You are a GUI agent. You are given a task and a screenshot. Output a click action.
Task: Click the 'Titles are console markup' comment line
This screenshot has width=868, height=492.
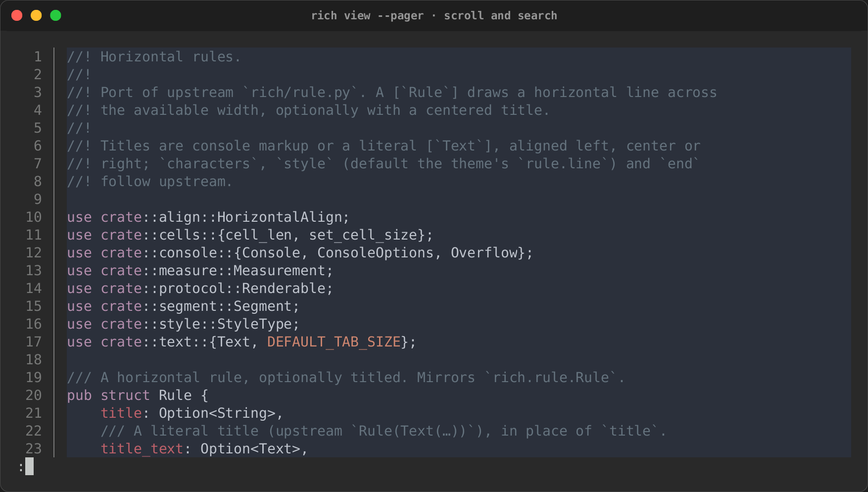[384, 146]
